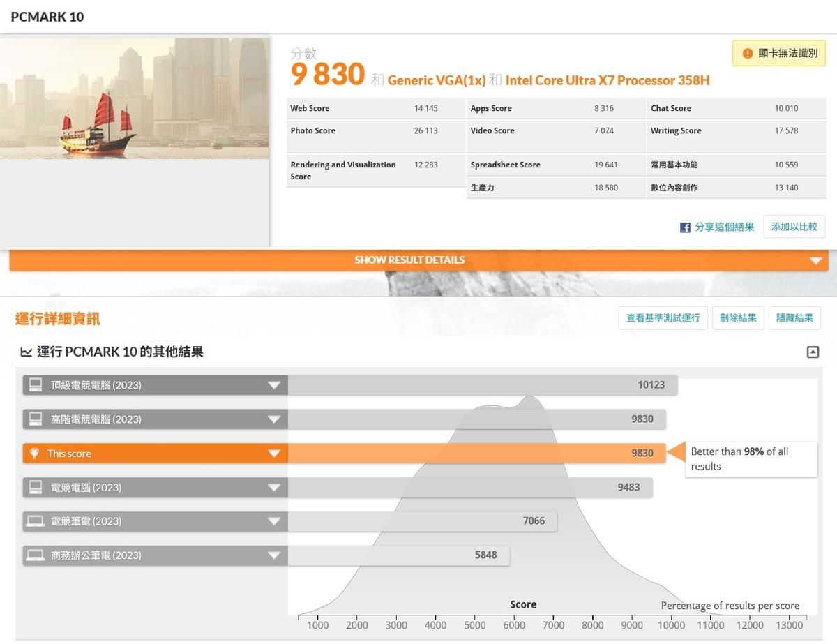837x644 pixels.
Task: Click the 生產力 value 18 580
Action: pyautogui.click(x=606, y=188)
